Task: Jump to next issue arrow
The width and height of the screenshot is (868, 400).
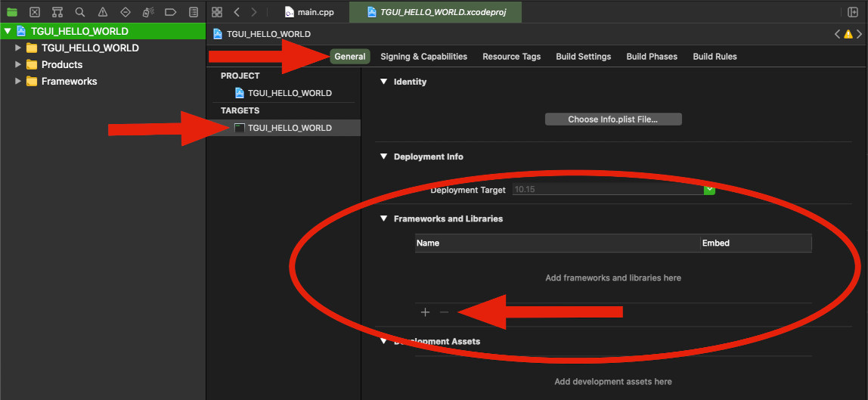Action: click(859, 34)
